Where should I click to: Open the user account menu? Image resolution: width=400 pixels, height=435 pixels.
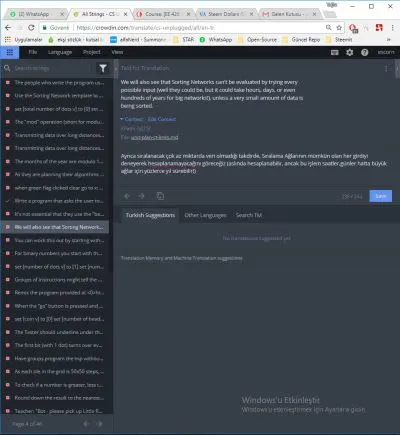click(386, 52)
